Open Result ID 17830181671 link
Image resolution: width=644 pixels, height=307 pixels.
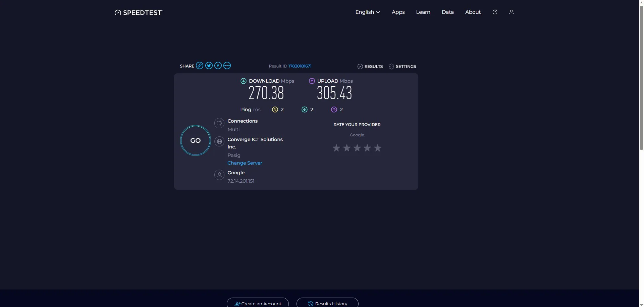(x=300, y=66)
